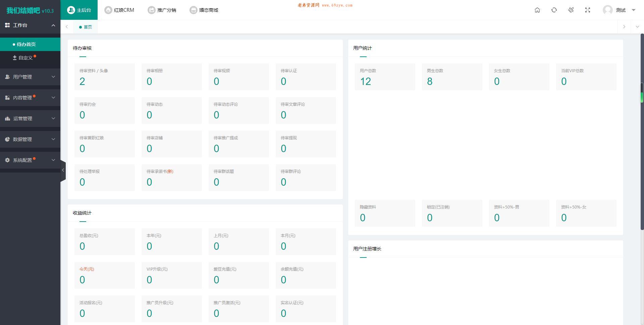Open the 待审承诺书(新) card

pos(172,178)
